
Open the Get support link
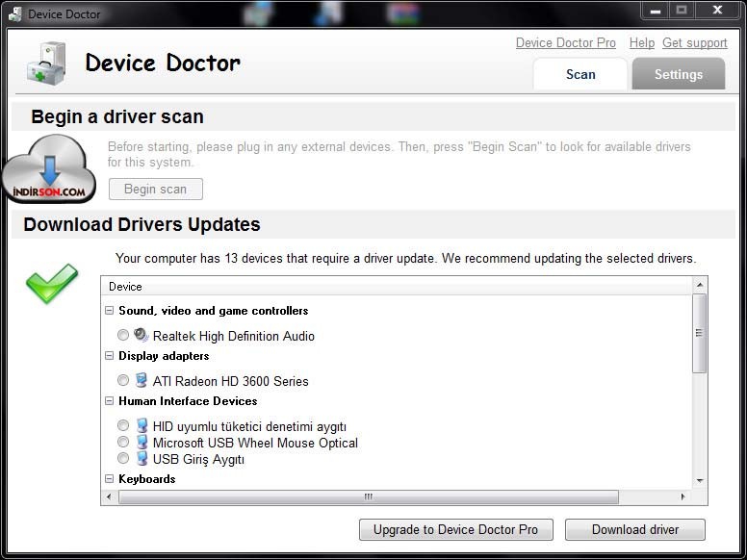(695, 43)
